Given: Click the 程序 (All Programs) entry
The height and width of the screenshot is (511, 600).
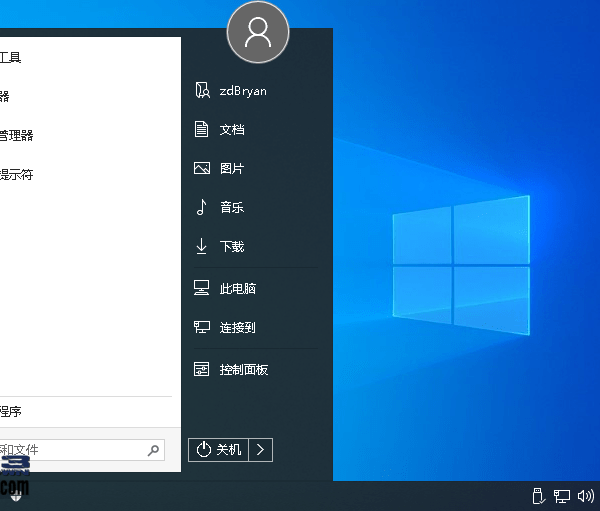Looking at the screenshot, I should pyautogui.click(x=10, y=412).
